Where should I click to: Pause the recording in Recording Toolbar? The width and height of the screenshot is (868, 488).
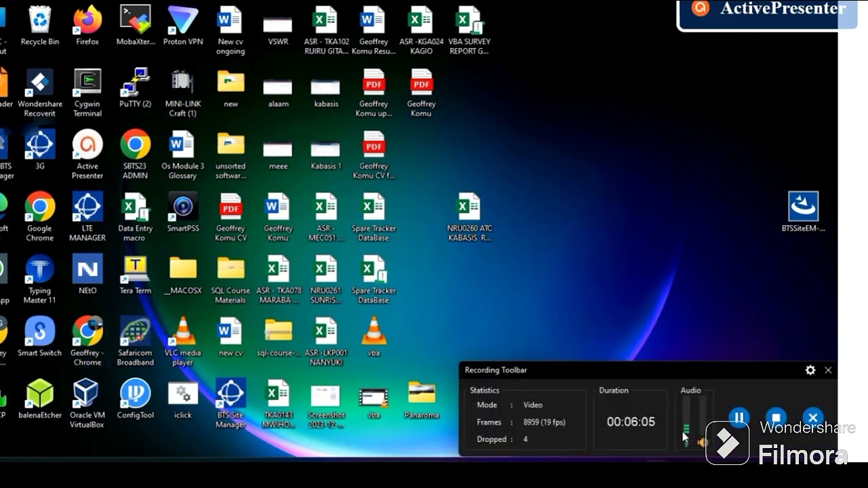point(739,418)
